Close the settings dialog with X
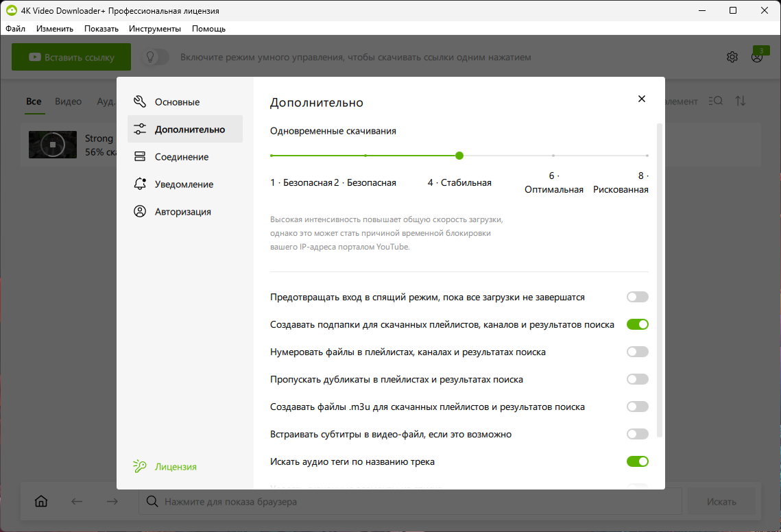This screenshot has height=532, width=781. pos(642,99)
